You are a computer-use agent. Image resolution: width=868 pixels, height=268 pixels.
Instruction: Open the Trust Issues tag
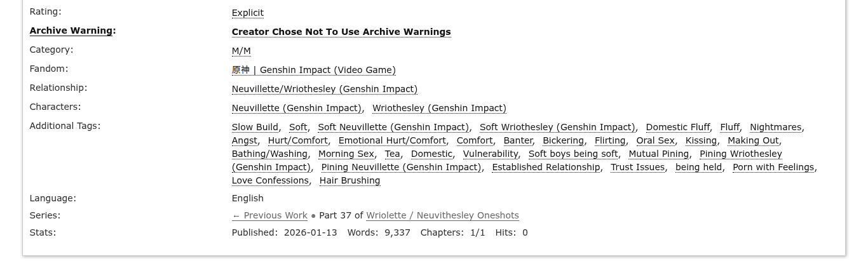pos(637,167)
